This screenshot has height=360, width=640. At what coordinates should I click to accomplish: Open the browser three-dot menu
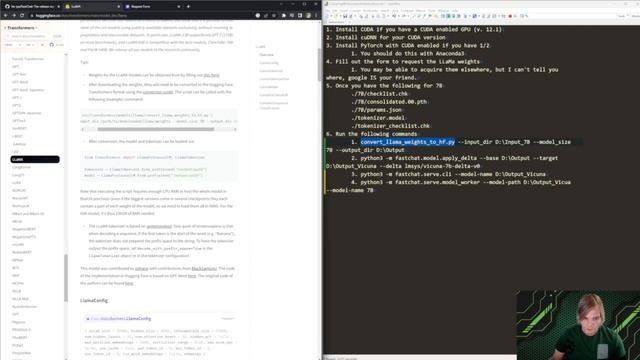[316, 16]
